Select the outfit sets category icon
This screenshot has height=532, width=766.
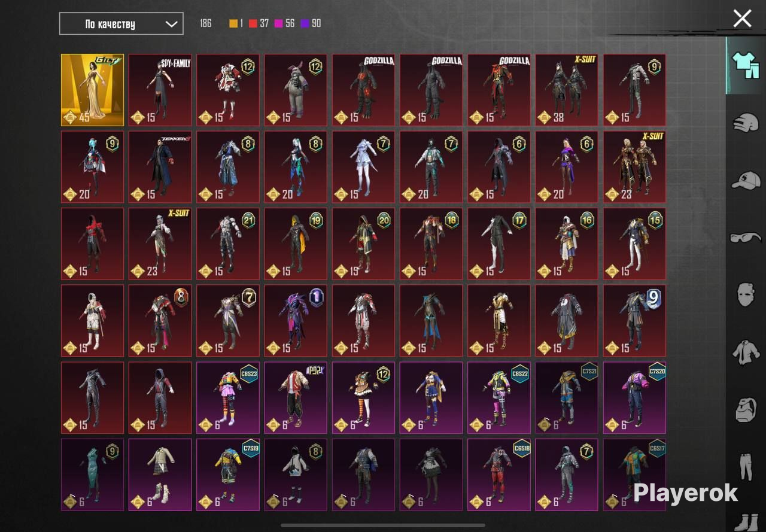(x=746, y=65)
